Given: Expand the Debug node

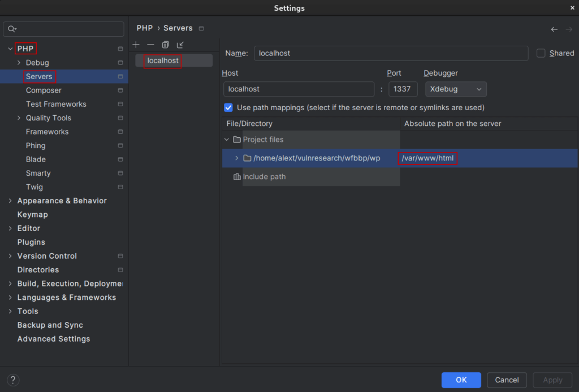Looking at the screenshot, I should coord(19,63).
